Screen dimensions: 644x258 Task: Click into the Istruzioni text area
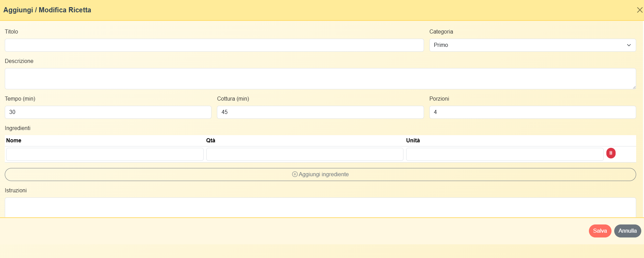[x=320, y=207]
